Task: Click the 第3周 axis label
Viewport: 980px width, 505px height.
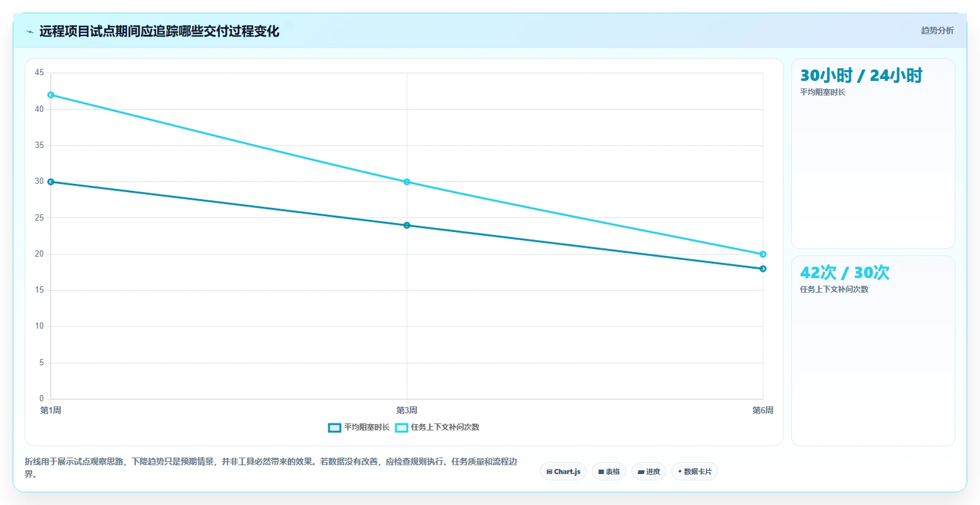Action: pos(407,411)
